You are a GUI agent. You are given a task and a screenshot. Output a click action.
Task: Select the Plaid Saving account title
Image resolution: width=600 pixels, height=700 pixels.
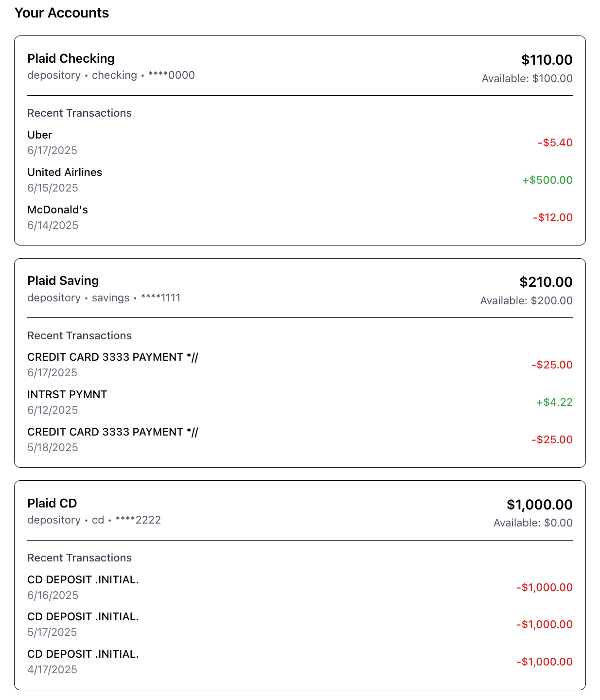pyautogui.click(x=63, y=280)
